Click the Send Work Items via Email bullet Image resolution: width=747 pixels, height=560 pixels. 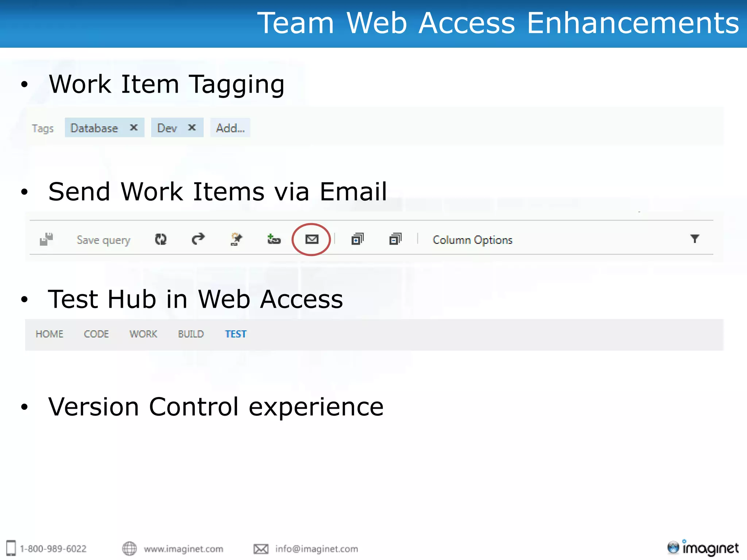(x=217, y=191)
